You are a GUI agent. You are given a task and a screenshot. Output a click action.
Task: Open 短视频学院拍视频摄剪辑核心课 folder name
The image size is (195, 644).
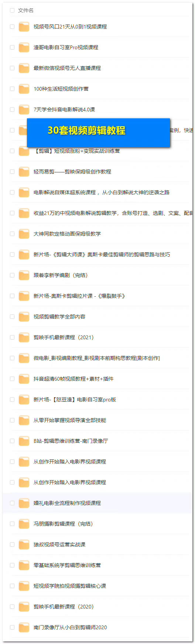coord(70,586)
